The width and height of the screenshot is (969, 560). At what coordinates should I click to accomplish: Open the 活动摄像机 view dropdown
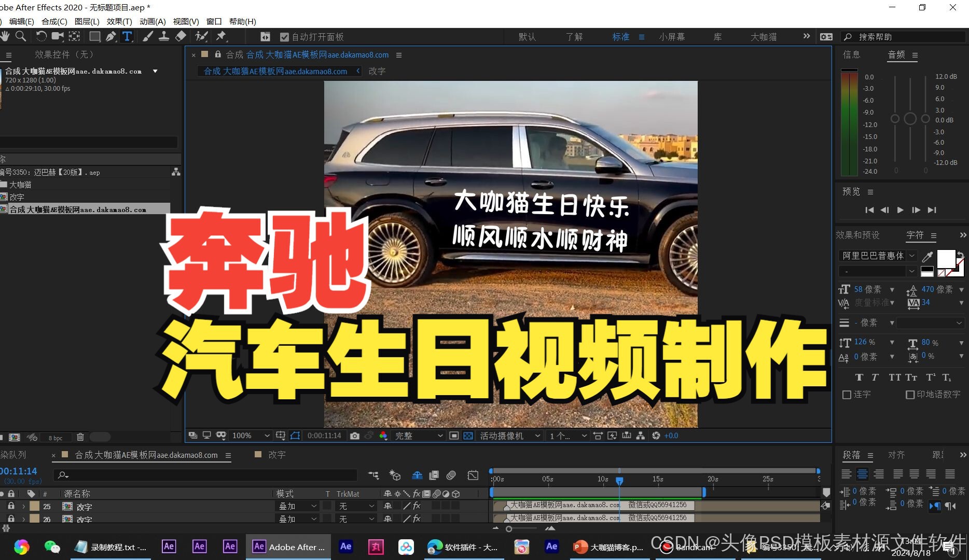click(x=510, y=436)
